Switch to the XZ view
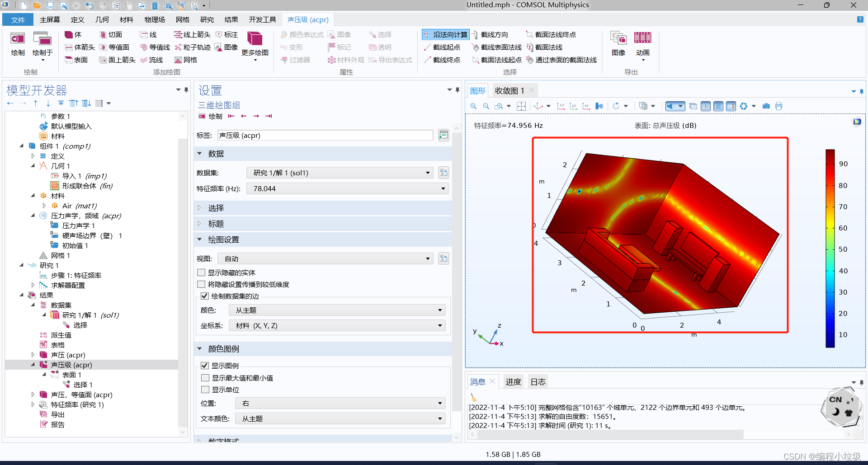This screenshot has width=868, height=465. pos(586,106)
